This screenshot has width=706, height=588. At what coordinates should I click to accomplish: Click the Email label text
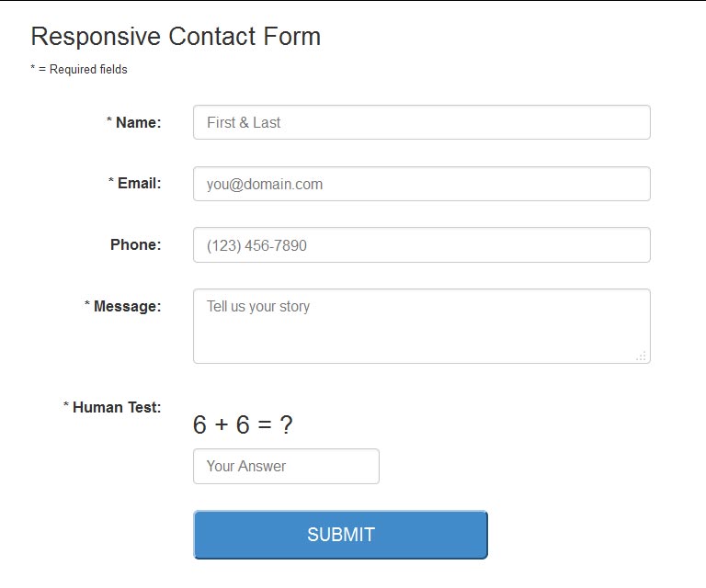[139, 183]
